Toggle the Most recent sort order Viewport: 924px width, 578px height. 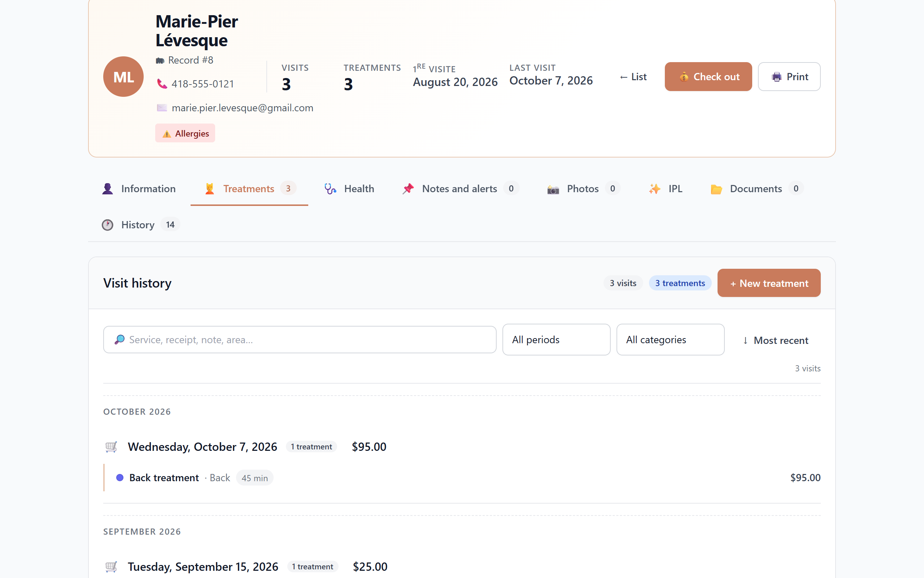click(775, 340)
